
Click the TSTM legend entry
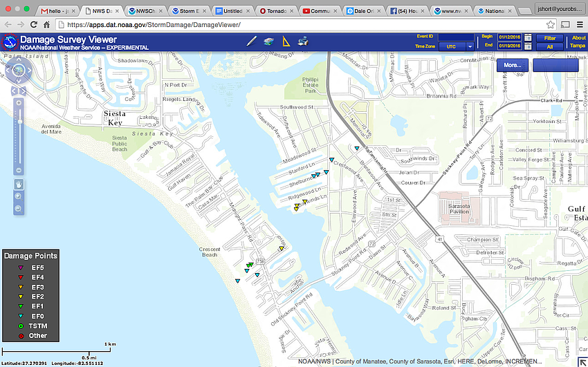point(33,326)
